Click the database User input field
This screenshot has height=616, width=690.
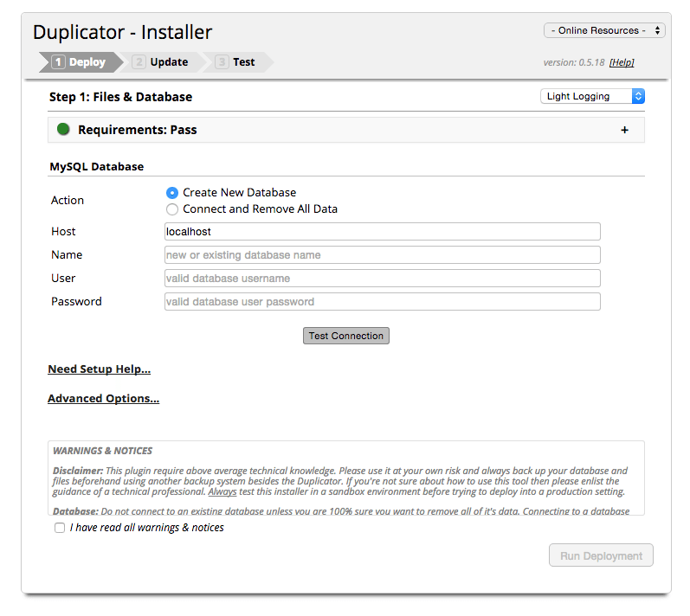pyautogui.click(x=382, y=279)
